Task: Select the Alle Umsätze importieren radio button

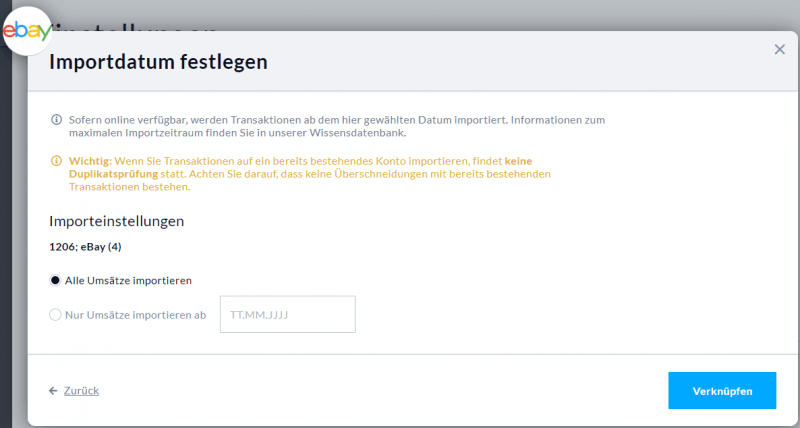Action: click(x=55, y=280)
